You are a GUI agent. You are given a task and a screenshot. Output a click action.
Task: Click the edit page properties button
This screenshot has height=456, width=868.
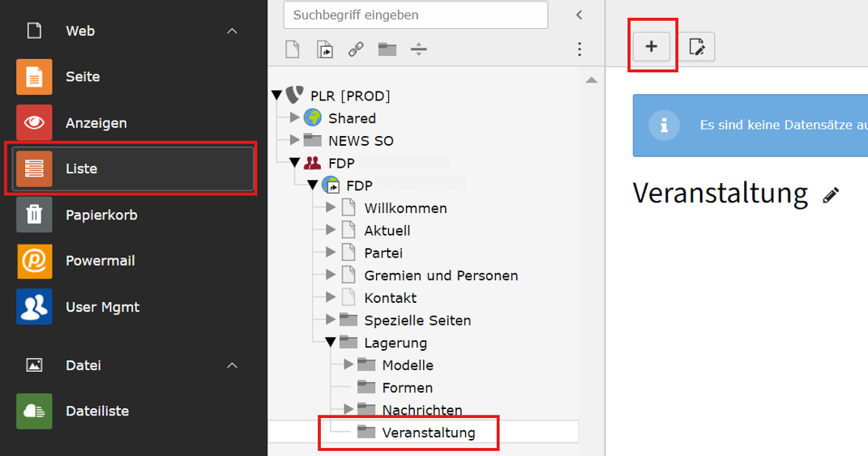point(697,46)
